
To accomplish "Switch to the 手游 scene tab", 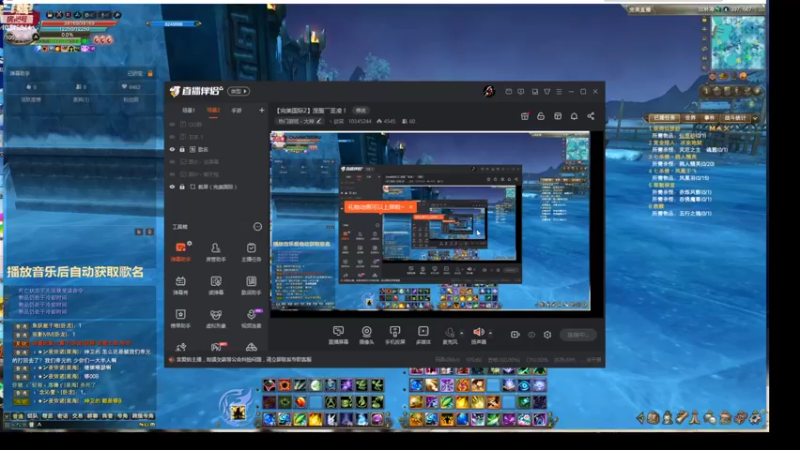I will [x=236, y=110].
